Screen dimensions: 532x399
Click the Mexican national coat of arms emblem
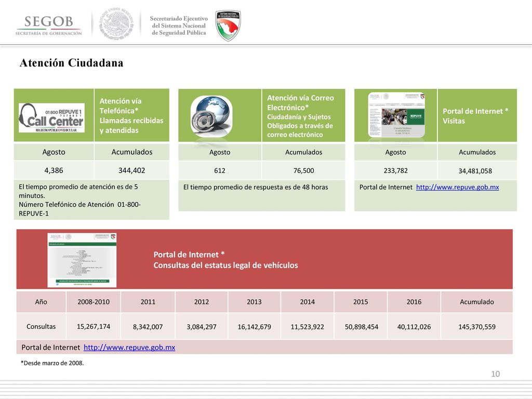click(x=116, y=24)
